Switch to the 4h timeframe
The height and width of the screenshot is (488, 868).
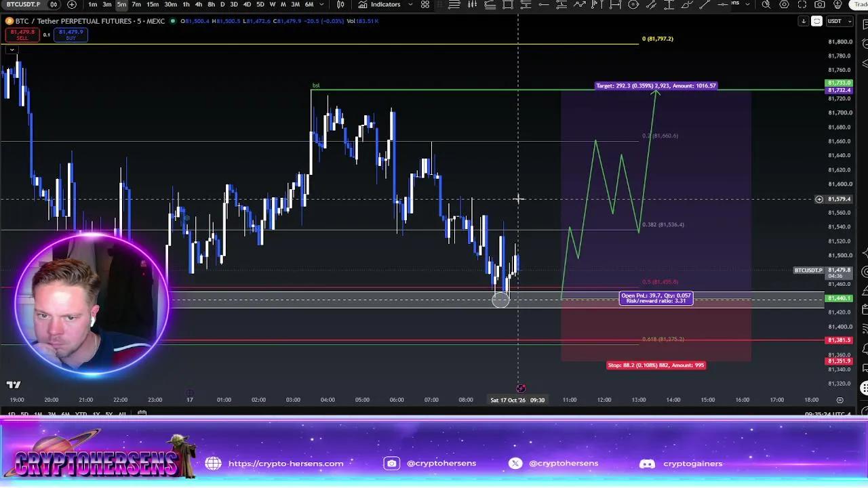[x=198, y=4]
